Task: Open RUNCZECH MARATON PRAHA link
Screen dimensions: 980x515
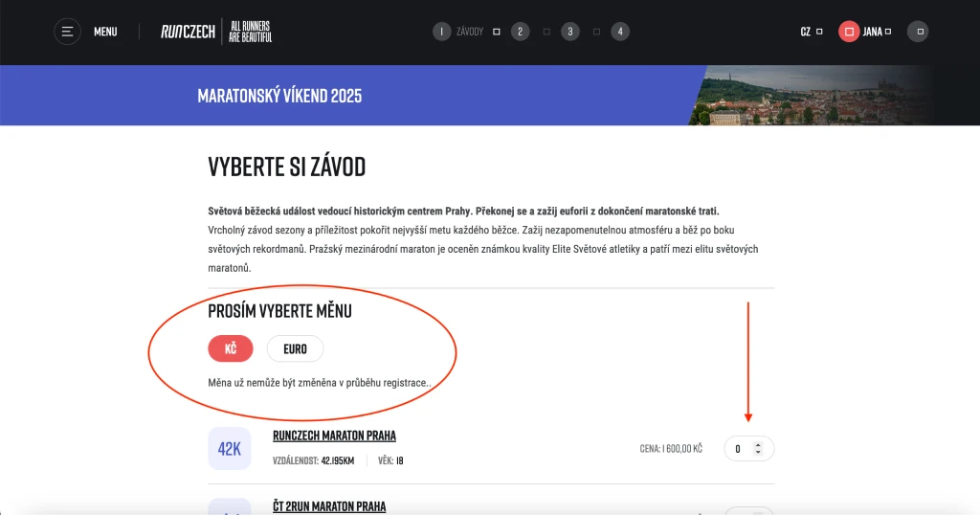Action: point(334,436)
